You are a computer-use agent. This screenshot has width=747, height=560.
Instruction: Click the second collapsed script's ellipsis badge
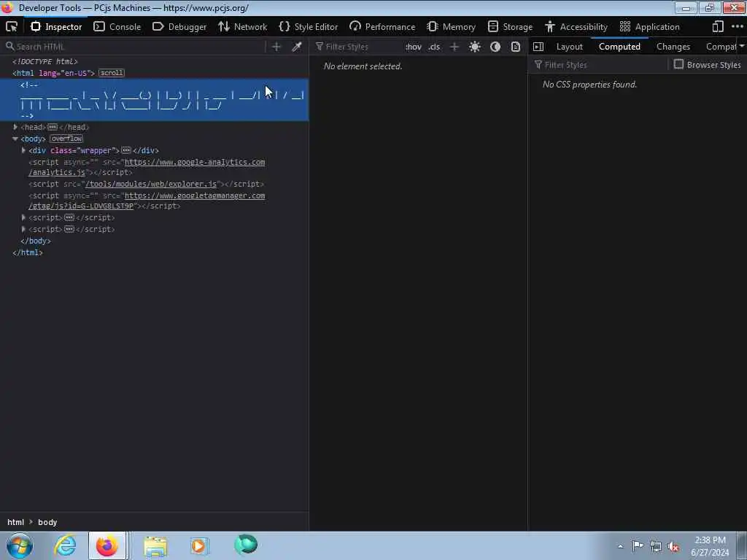pos(69,229)
